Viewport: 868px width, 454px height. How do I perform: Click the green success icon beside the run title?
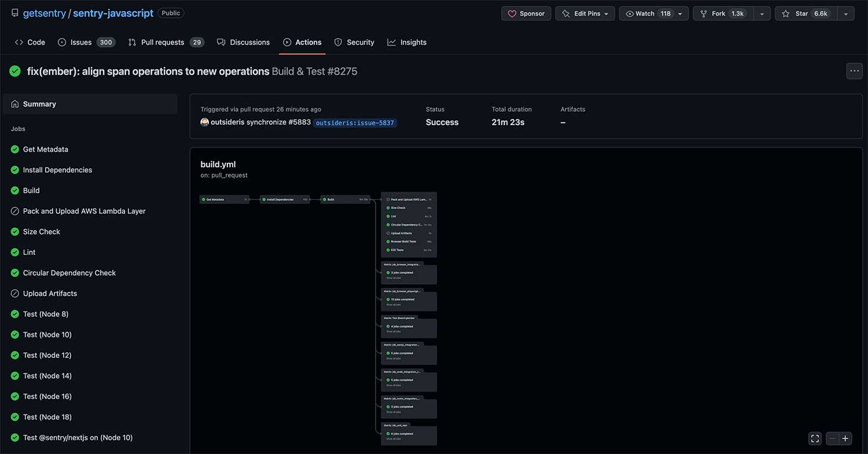tap(15, 71)
